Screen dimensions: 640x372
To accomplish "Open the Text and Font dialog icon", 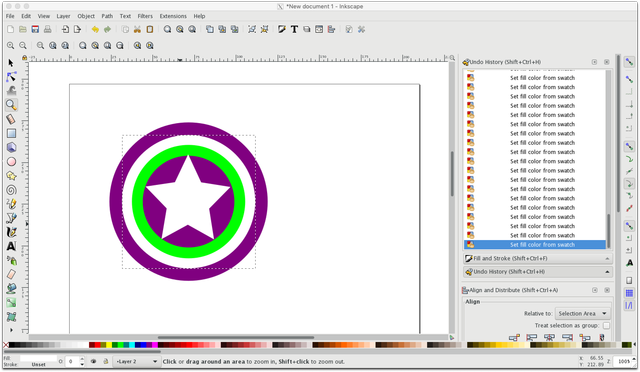I will tap(294, 29).
